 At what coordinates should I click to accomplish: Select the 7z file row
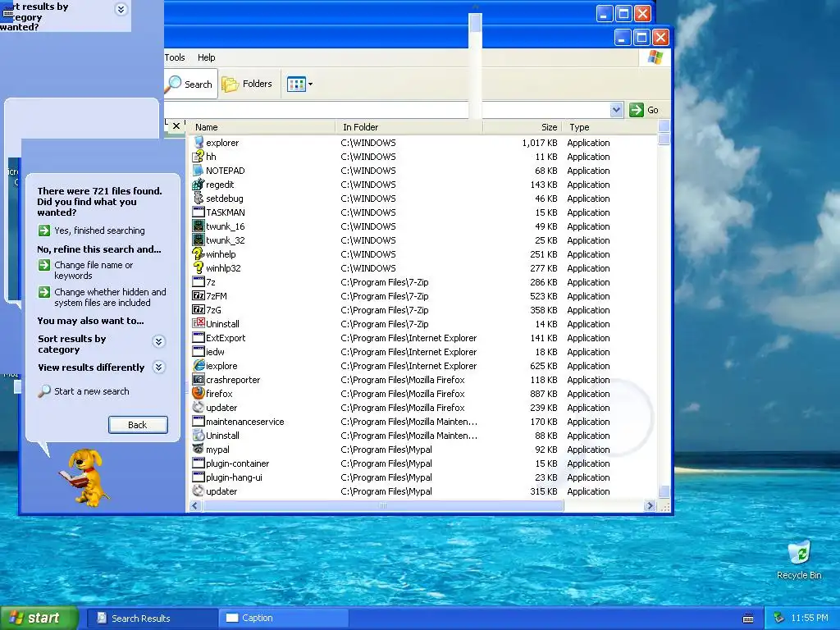coord(423,282)
